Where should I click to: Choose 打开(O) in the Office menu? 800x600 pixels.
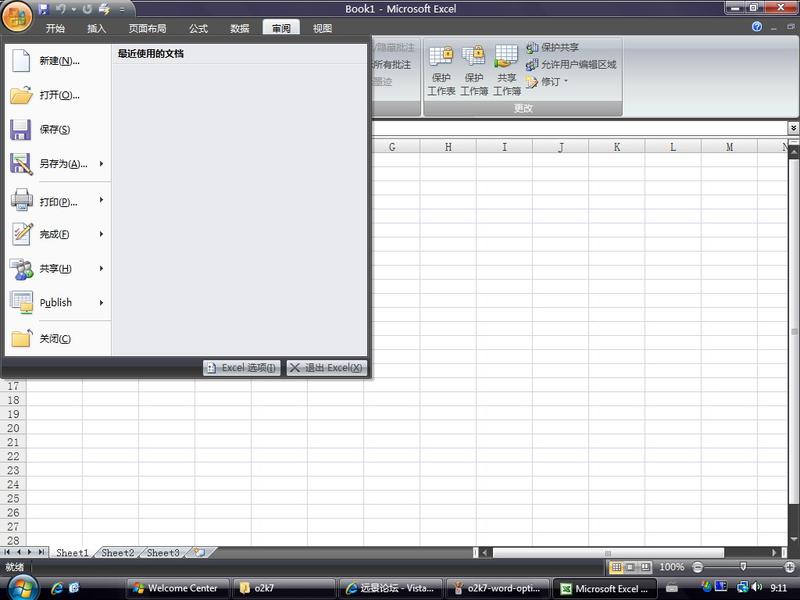(58, 95)
